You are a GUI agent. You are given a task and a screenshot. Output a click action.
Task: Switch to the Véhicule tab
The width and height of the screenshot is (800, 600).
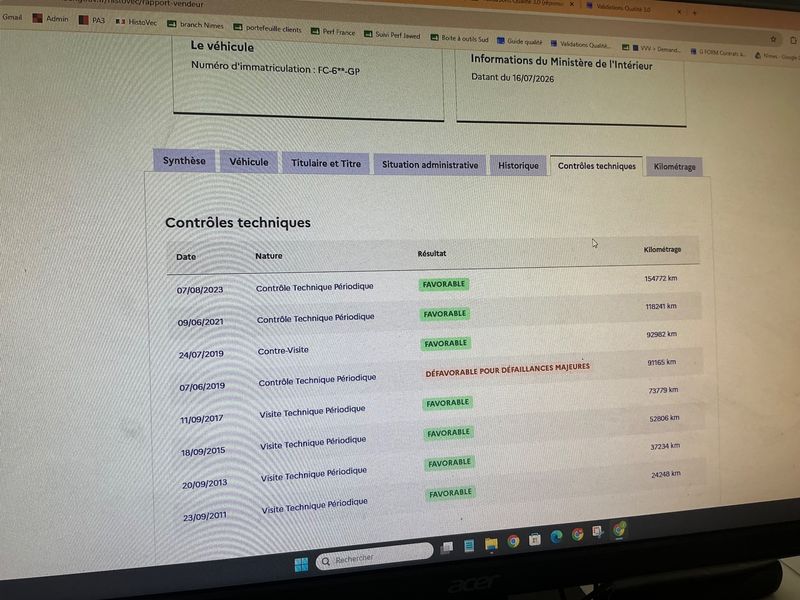(x=248, y=162)
